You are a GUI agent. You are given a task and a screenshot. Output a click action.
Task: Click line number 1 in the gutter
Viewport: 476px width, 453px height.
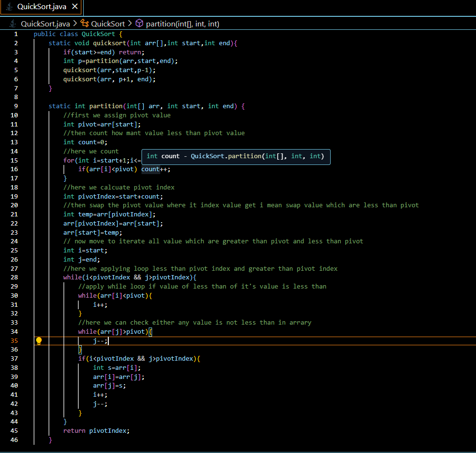tap(16, 34)
